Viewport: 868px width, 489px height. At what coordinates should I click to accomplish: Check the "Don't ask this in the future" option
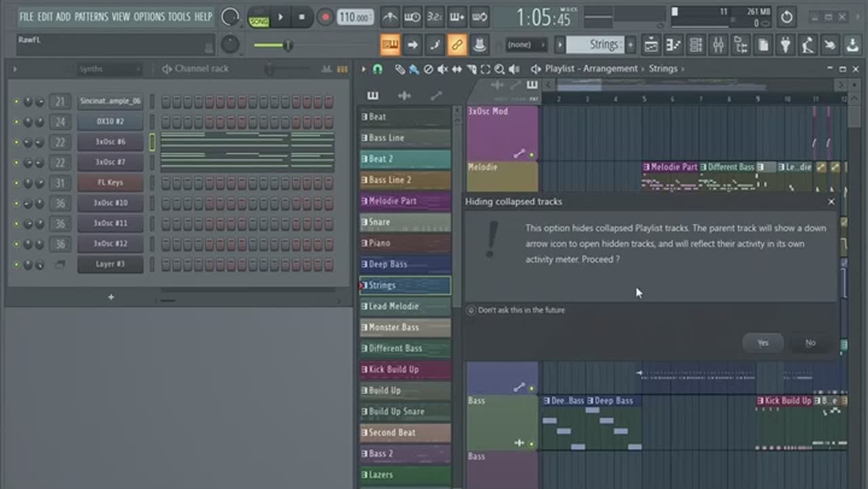[472, 310]
